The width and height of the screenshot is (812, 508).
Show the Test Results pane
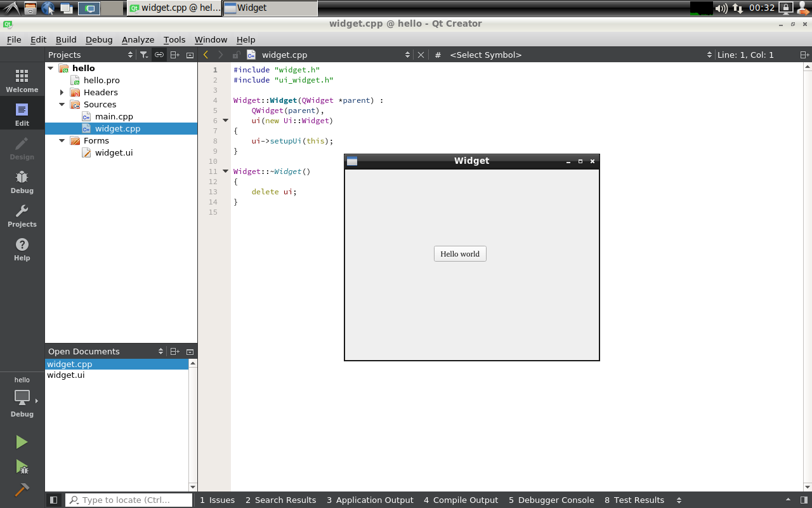coord(634,500)
